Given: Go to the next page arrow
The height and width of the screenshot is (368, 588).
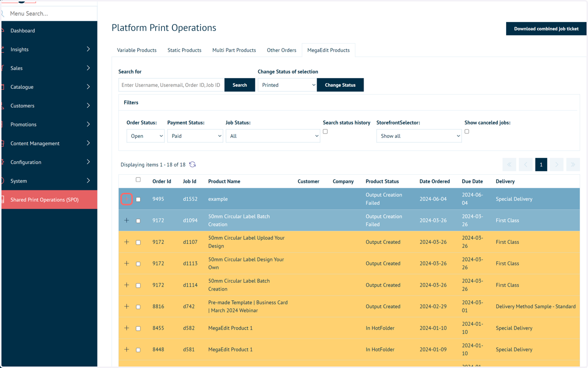Looking at the screenshot, I should 557,164.
